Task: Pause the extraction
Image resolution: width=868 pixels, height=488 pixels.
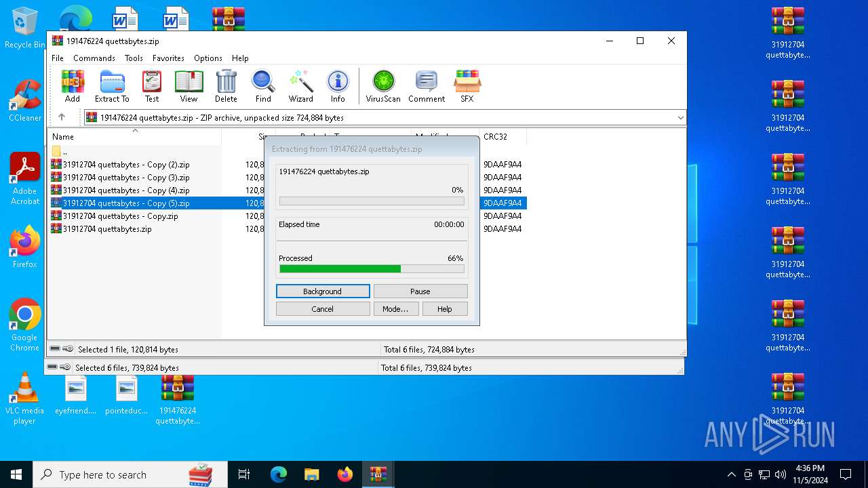Action: click(x=420, y=291)
